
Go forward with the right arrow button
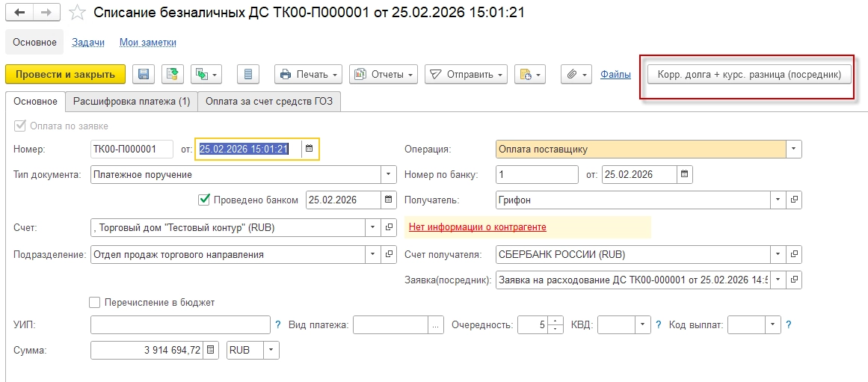48,12
